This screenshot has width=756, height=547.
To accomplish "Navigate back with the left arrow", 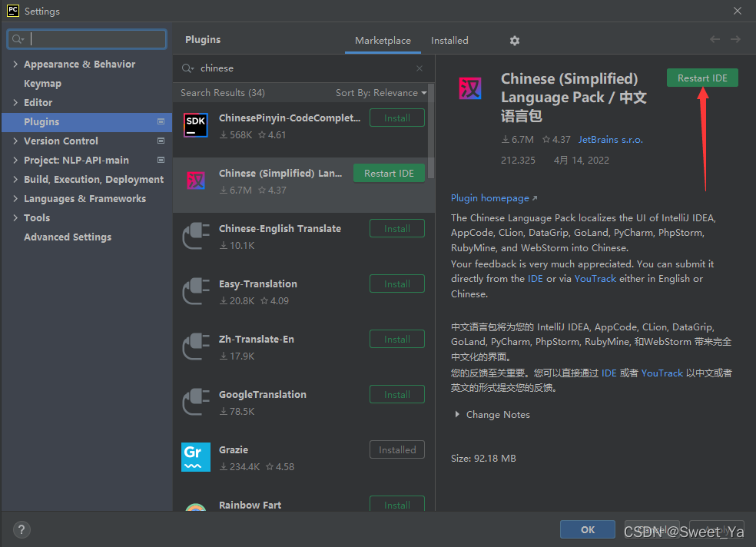I will point(715,39).
